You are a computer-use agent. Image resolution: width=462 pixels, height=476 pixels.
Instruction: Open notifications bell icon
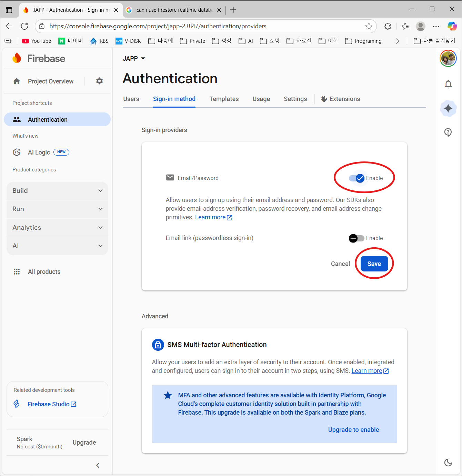coord(448,84)
